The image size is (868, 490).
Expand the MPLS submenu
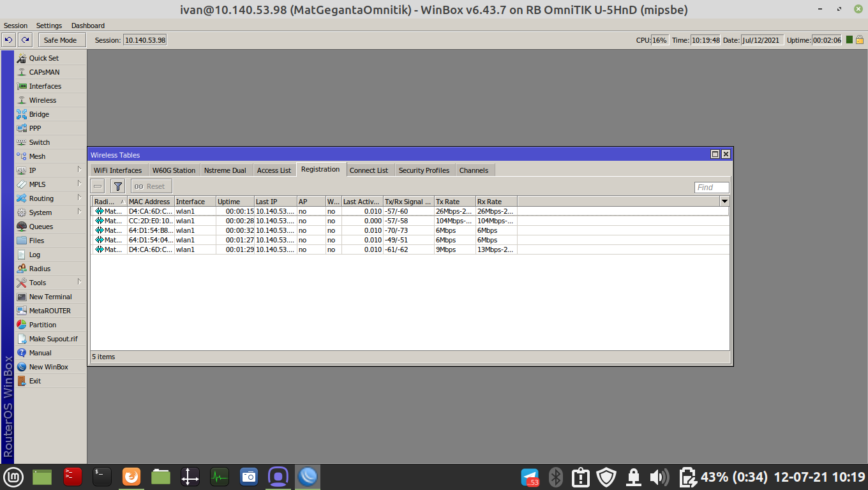[x=79, y=184]
